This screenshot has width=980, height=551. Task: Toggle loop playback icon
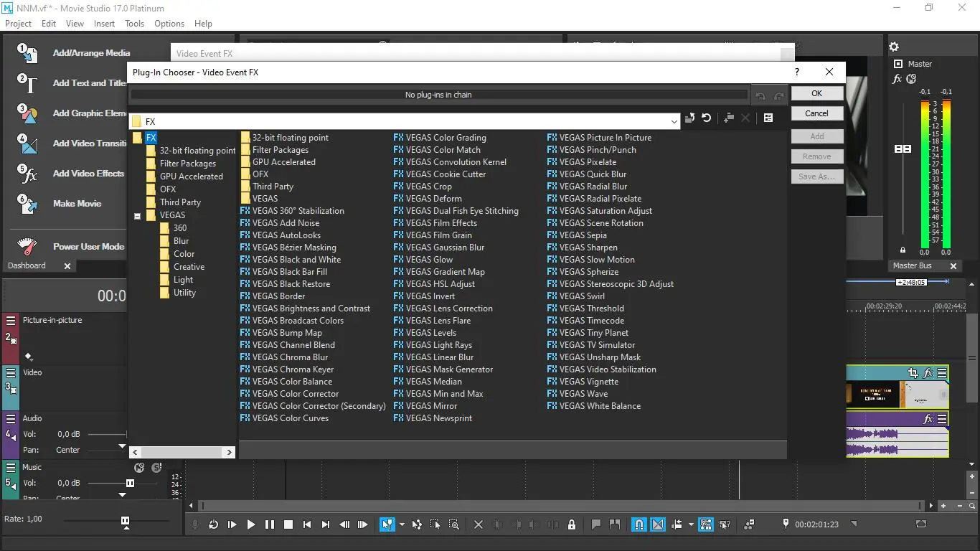[213, 524]
